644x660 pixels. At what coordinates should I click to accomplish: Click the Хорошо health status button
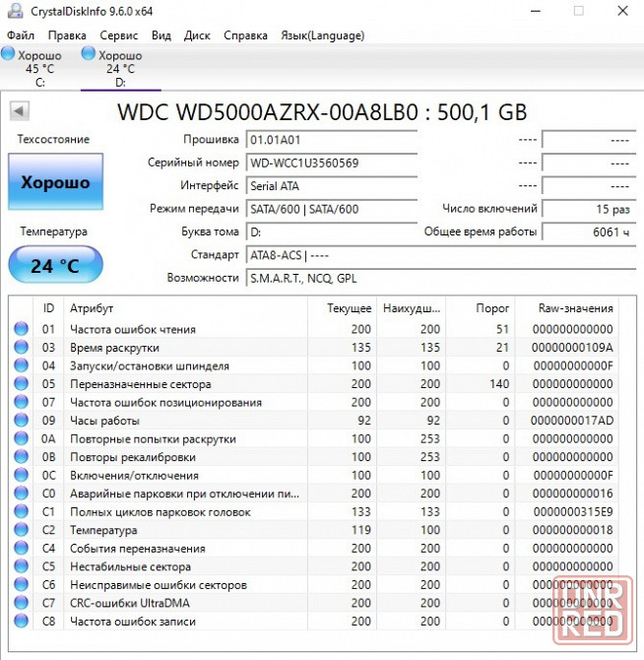(55, 182)
